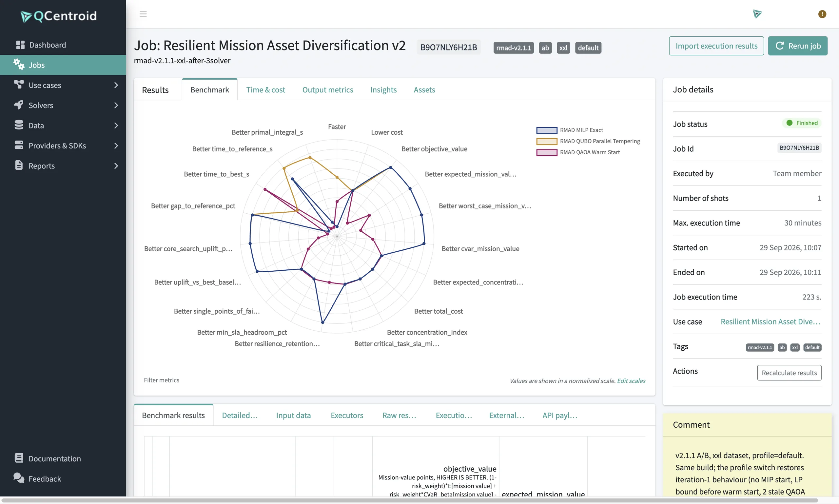The width and height of the screenshot is (839, 504).
Task: Expand the Providers & SDKs chevron
Action: coord(116,145)
